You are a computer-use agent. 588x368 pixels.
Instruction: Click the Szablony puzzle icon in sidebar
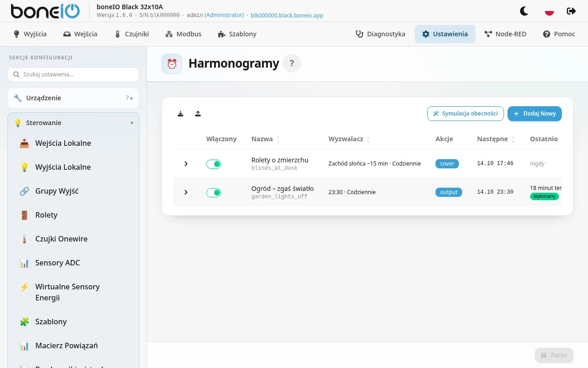(24, 322)
